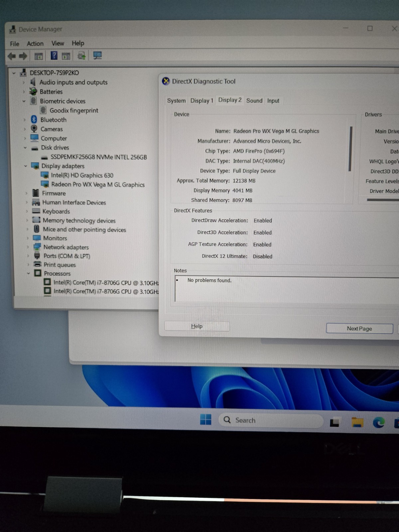The image size is (399, 532).
Task: Click the Drivers panel horizontal scrollbar
Action: click(382, 200)
